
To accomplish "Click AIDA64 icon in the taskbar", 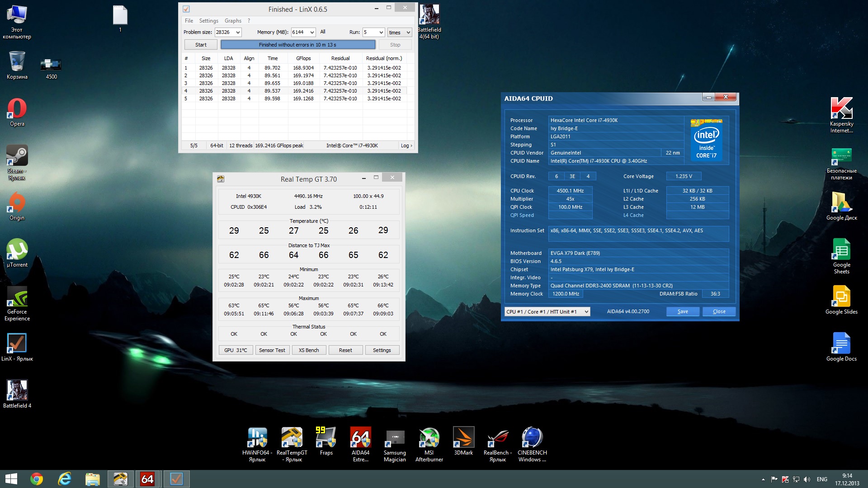I will 147,479.
